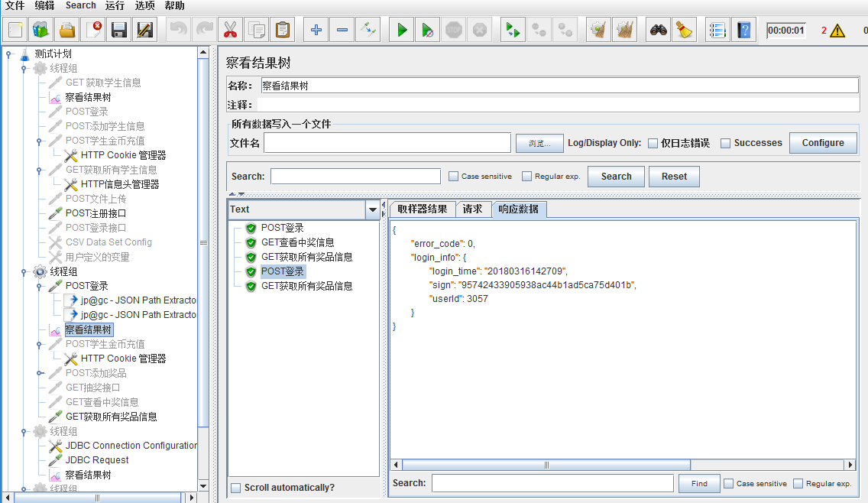Click the Toggle enable/disable icon
This screenshot has width=868, height=503.
pyautogui.click(x=368, y=30)
